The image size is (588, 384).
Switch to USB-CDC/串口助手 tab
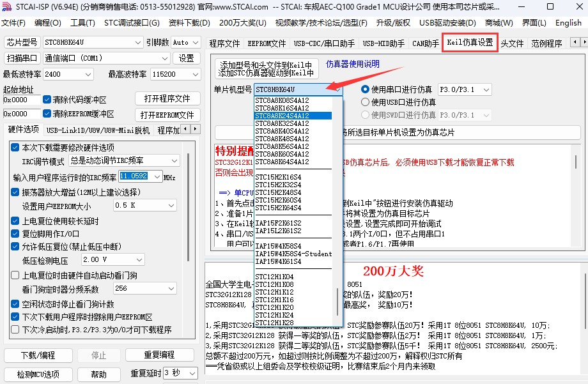tap(324, 43)
